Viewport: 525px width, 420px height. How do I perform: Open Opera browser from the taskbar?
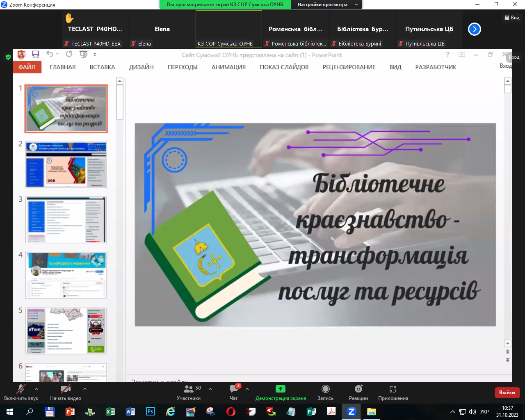pos(231,411)
